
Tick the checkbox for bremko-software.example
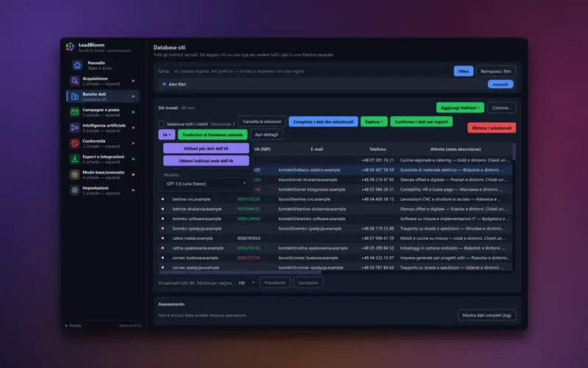point(162,219)
